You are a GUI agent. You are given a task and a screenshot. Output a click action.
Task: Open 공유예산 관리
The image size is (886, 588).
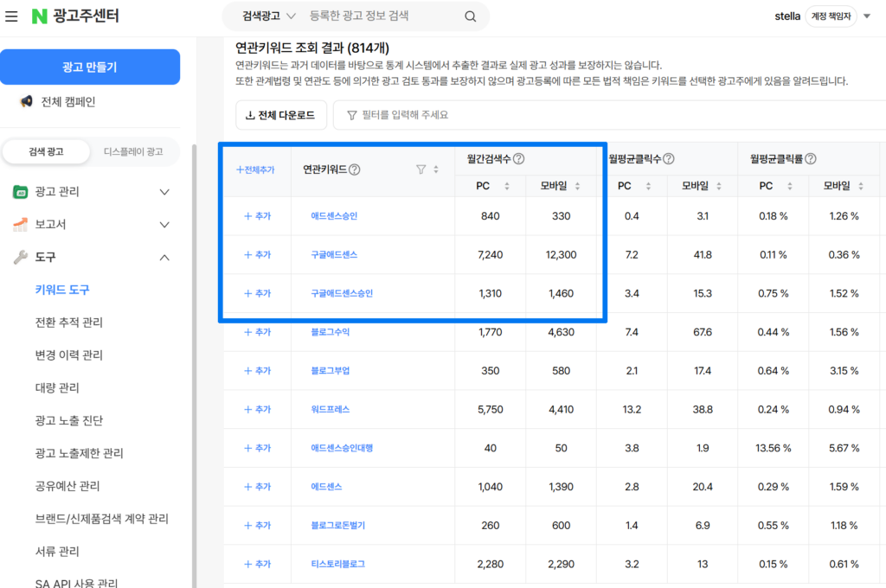click(x=67, y=486)
